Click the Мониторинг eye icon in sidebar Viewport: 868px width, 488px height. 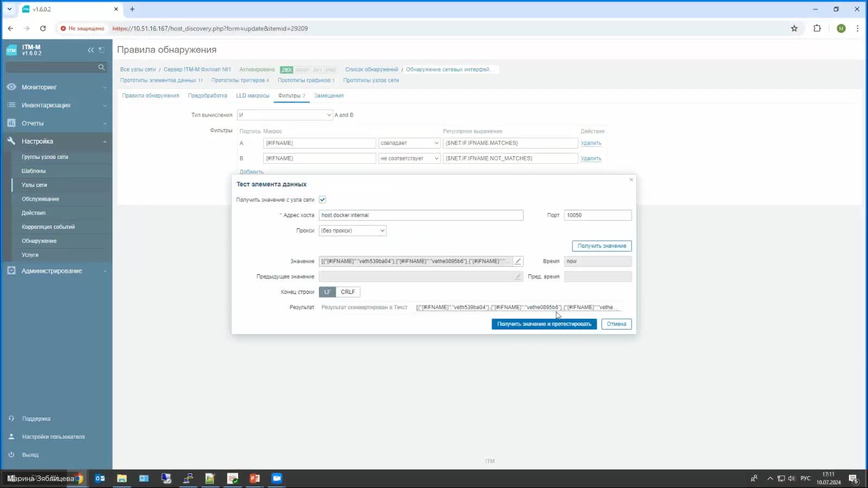pyautogui.click(x=11, y=87)
